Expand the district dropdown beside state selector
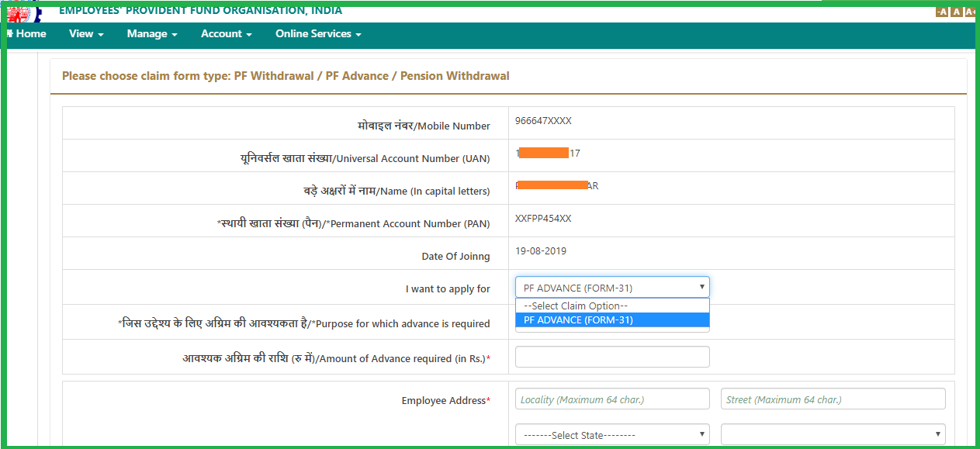The height and width of the screenshot is (449, 980). pyautogui.click(x=833, y=434)
